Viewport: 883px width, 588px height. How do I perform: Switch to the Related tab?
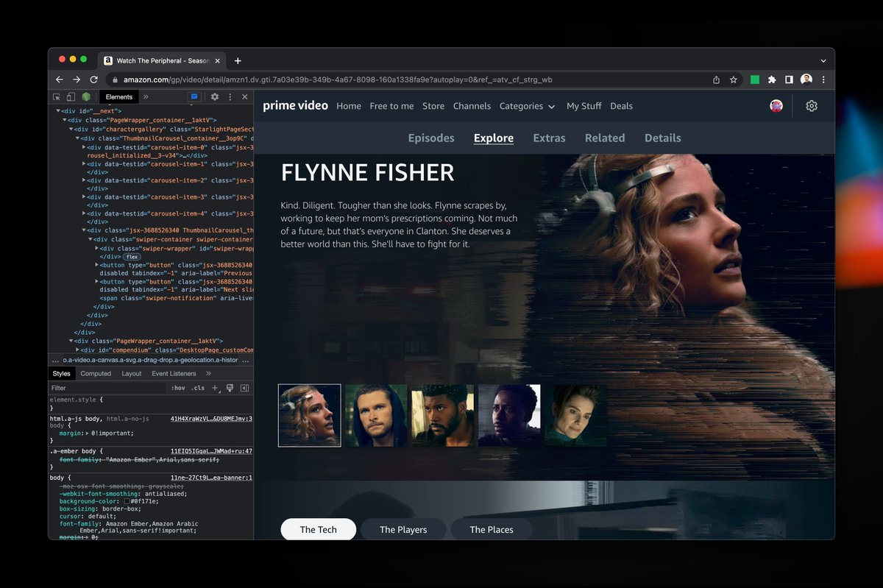pyautogui.click(x=605, y=138)
